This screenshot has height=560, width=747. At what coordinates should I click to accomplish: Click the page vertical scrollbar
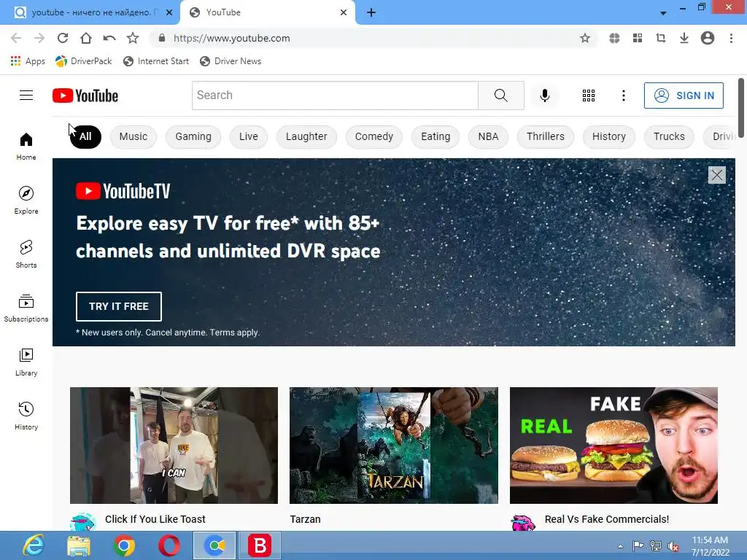(x=741, y=108)
